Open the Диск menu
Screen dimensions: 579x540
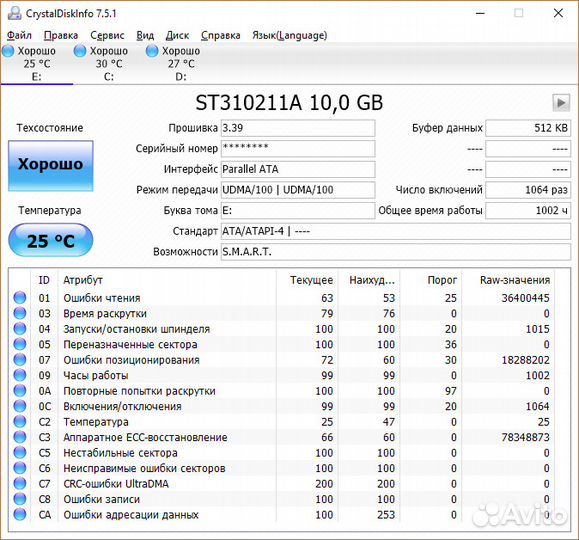point(177,35)
